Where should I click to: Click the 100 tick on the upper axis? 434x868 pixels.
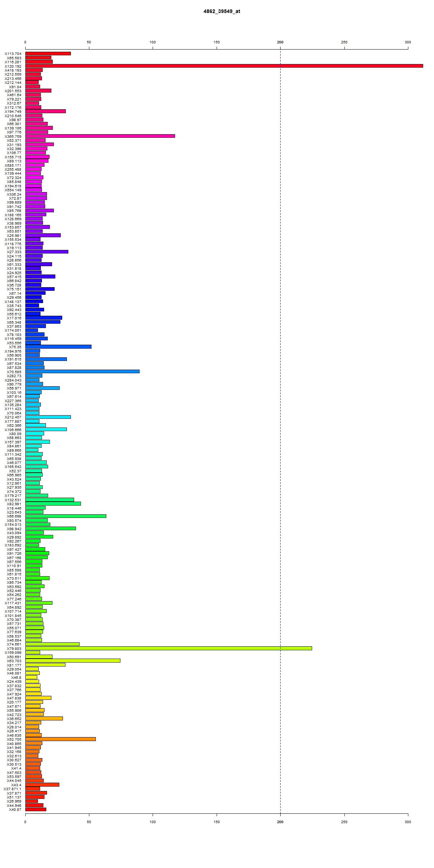153,42
